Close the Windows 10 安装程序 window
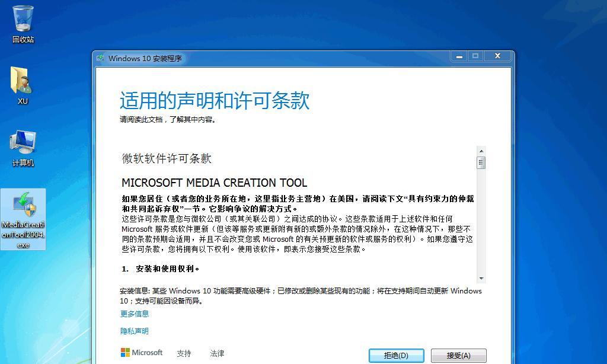This screenshot has width=607, height=364. [497, 56]
